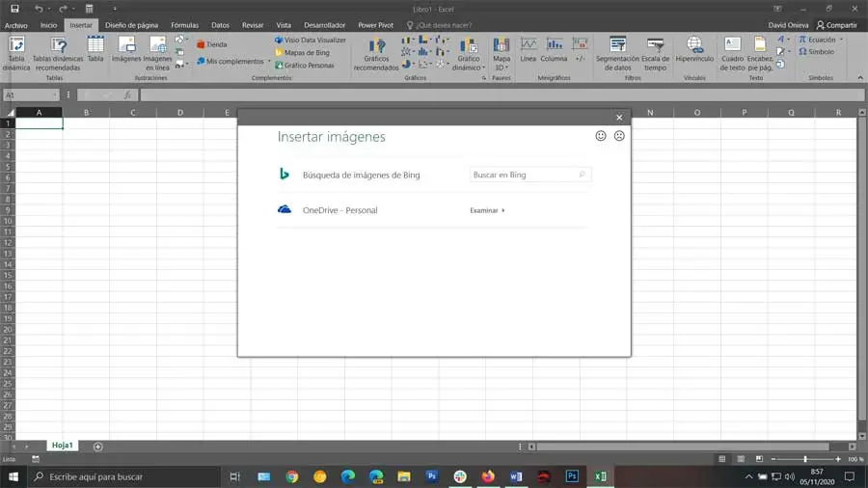
Task: Click the save icon in the title bar
Action: click(x=14, y=9)
